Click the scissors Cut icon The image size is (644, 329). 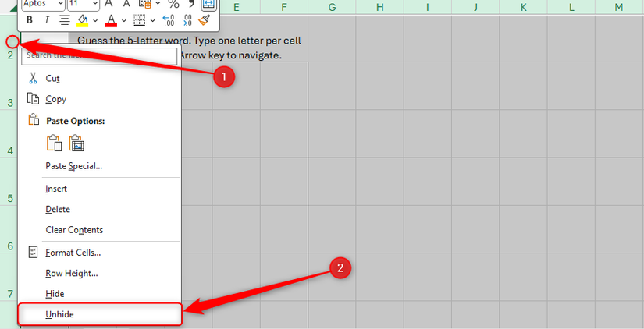(34, 78)
